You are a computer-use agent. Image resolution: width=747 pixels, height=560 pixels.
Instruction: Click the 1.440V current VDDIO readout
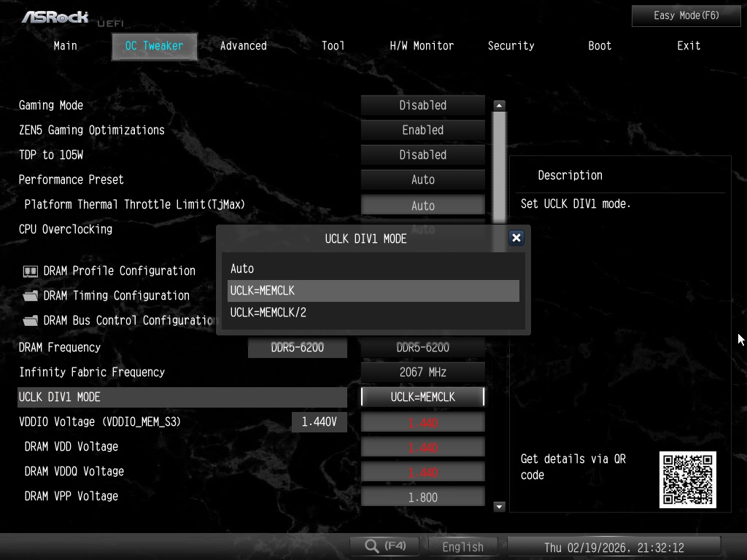[320, 422]
